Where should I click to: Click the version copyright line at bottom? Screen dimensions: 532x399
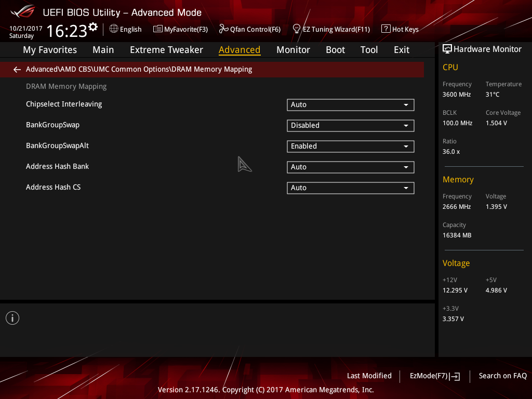click(x=265, y=390)
